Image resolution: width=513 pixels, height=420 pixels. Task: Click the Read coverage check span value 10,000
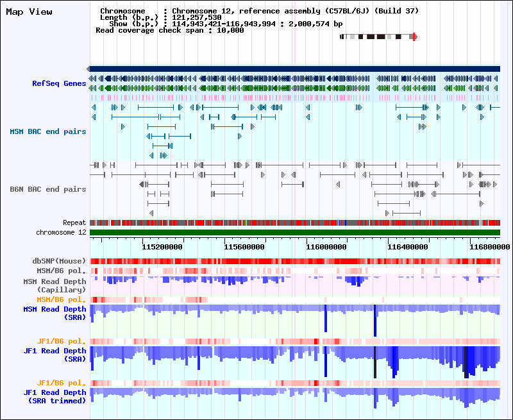[230, 30]
